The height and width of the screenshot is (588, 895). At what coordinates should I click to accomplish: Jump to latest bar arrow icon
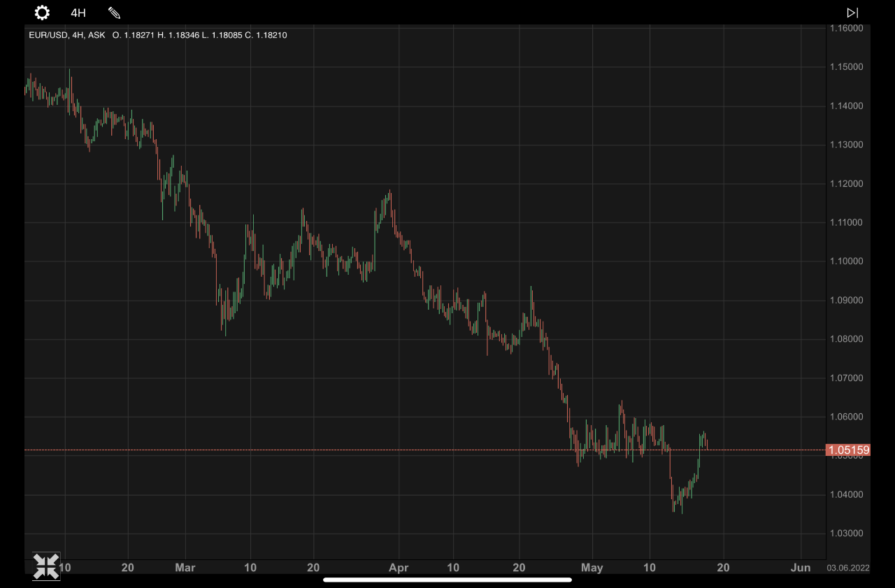(852, 13)
